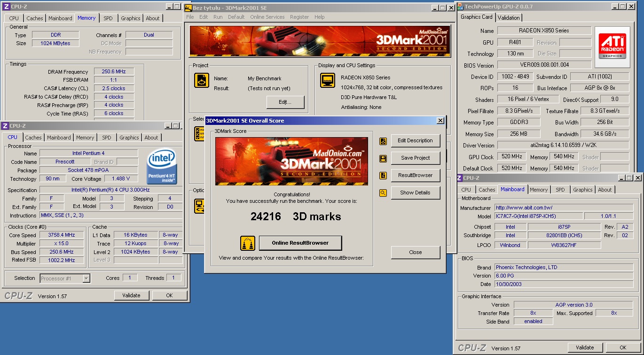Click the Bandwidth 34.6 GB/s value

pyautogui.click(x=605, y=134)
